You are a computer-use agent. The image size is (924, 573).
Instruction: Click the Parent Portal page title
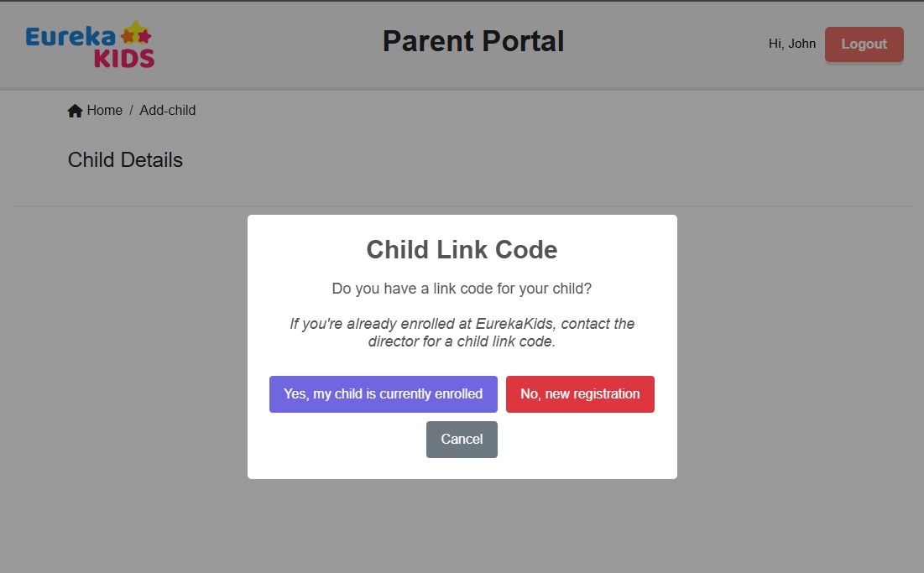473,41
